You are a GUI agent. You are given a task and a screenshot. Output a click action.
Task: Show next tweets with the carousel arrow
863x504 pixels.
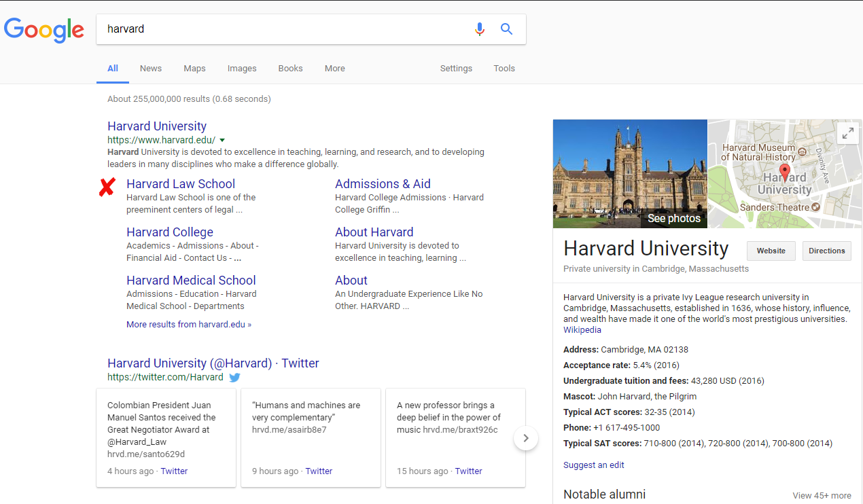[x=526, y=438]
